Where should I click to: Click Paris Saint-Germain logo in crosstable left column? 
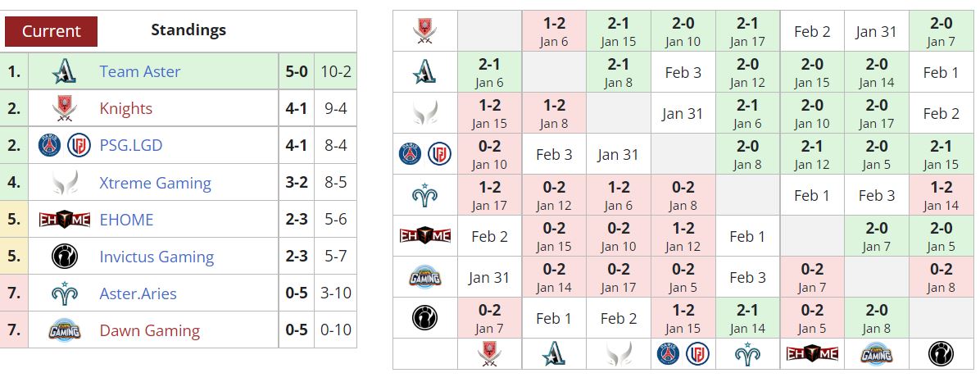411,154
